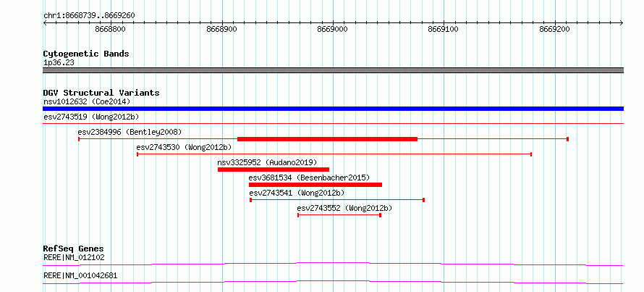Viewport: 644px width, 292px height.
Task: Click the magenta RERE|NM_001042681 gene line
Action: pyautogui.click(x=333, y=282)
